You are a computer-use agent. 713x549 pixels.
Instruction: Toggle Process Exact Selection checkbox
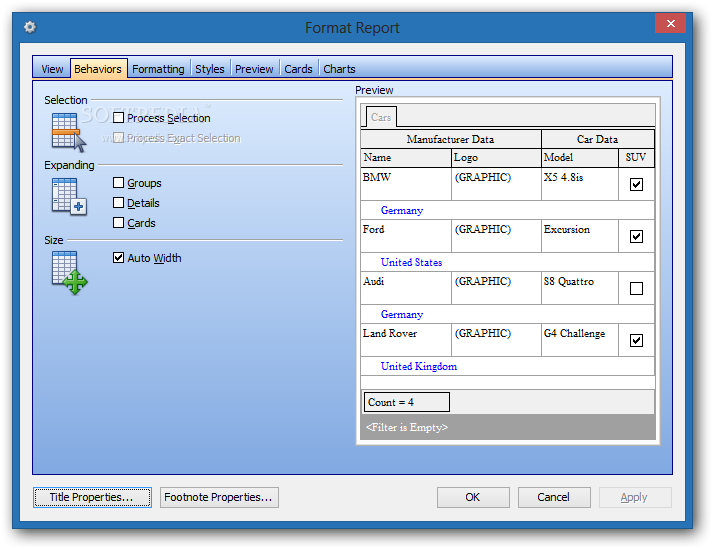click(118, 138)
